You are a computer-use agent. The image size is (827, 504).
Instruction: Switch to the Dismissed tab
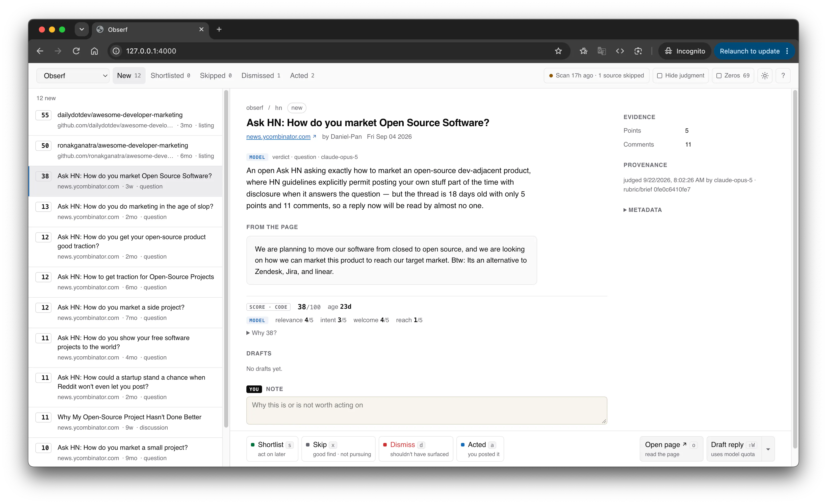click(x=261, y=76)
